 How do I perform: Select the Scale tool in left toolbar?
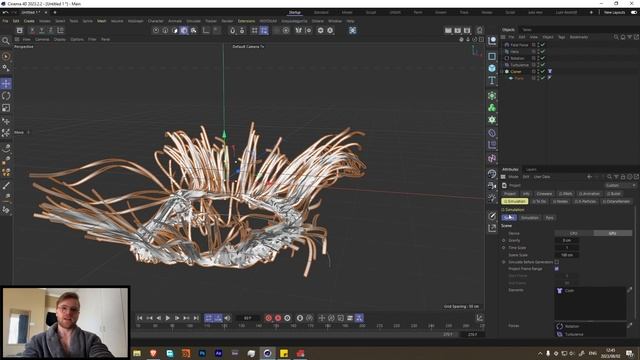pos(6,108)
